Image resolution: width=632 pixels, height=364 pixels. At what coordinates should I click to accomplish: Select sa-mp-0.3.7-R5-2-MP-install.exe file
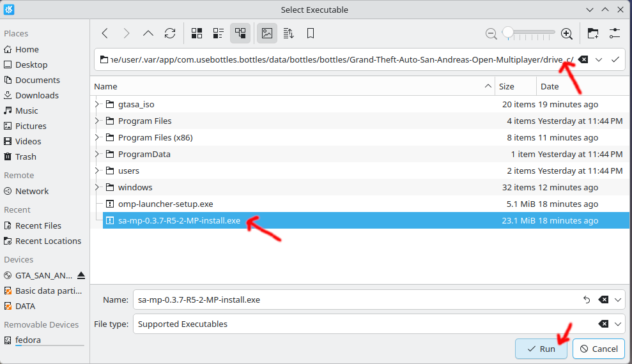pyautogui.click(x=366, y=221)
